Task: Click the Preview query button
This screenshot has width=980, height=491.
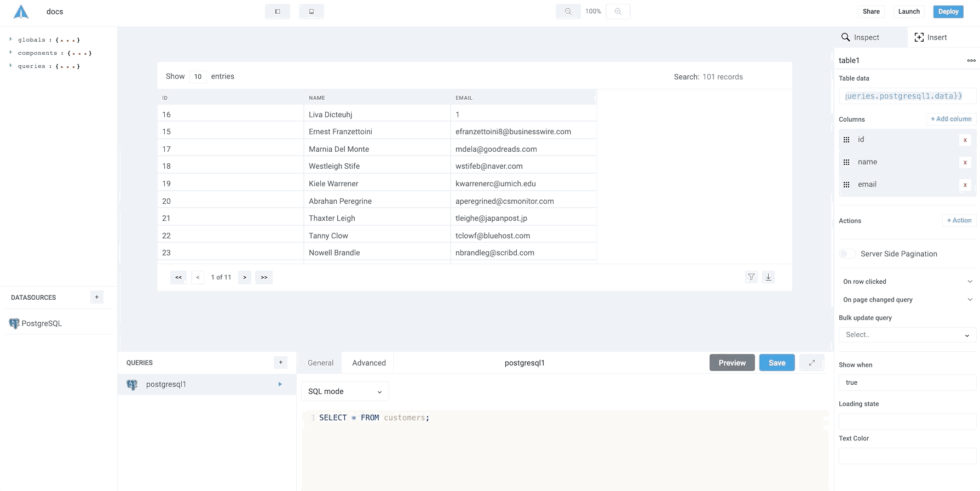Action: 731,363
